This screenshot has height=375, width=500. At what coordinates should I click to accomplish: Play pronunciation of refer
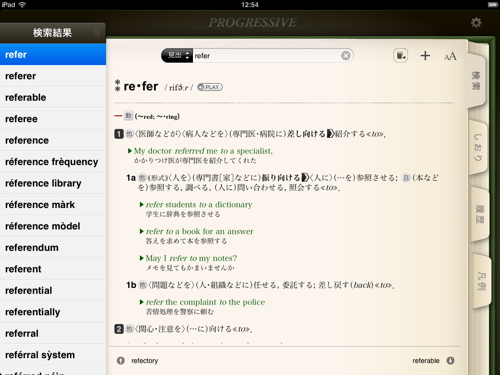210,87
